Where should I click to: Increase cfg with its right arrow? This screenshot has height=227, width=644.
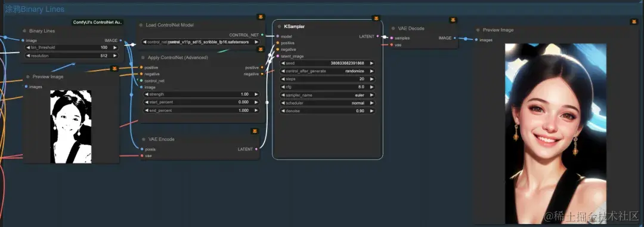pyautogui.click(x=371, y=87)
